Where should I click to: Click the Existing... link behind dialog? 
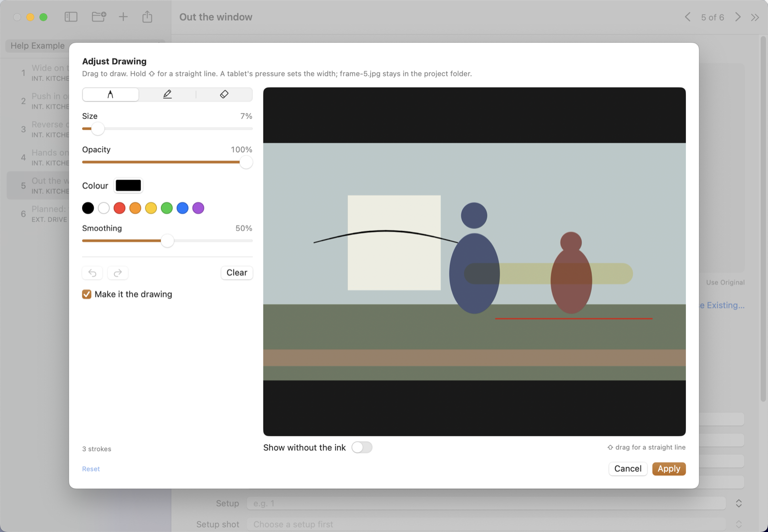723,305
